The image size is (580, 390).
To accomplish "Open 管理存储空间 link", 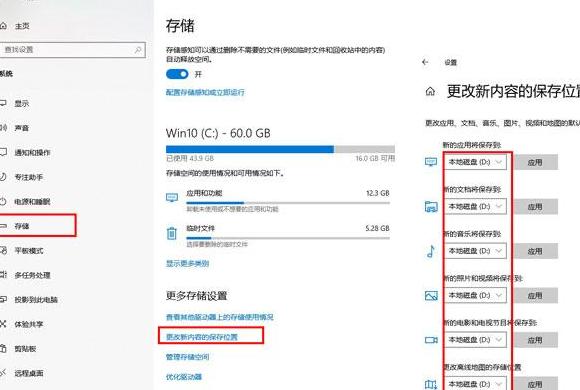I will click(188, 357).
